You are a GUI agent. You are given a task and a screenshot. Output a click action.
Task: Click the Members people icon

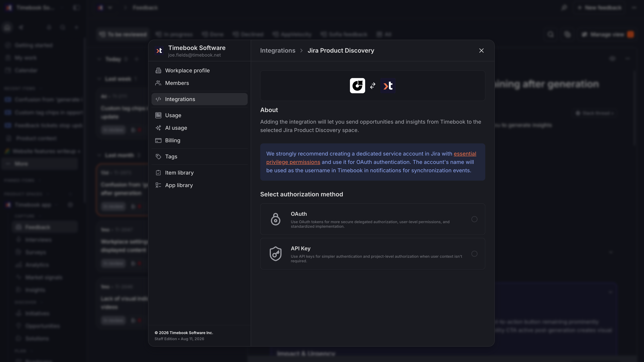click(x=158, y=83)
